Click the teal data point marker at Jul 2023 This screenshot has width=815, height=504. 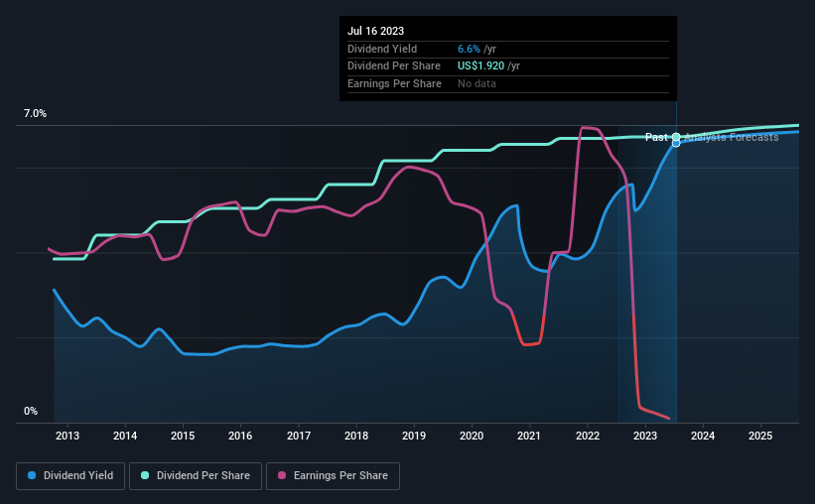pyautogui.click(x=676, y=137)
